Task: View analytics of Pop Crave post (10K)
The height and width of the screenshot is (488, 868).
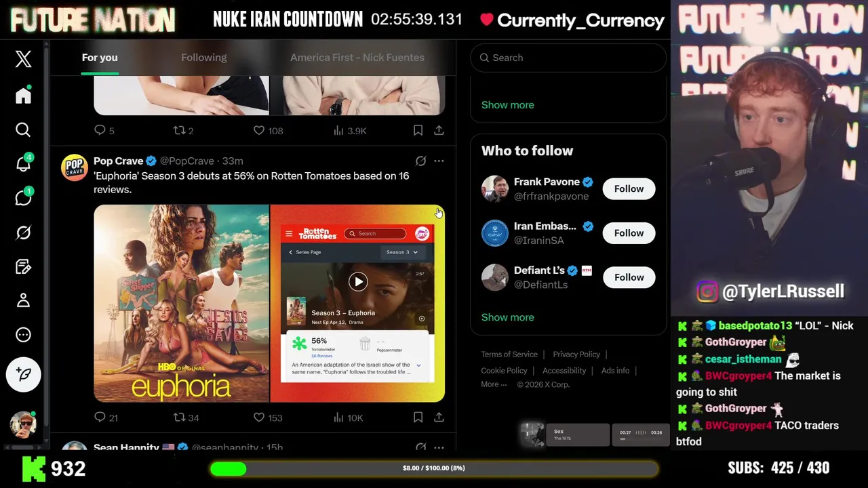Action: click(x=348, y=418)
